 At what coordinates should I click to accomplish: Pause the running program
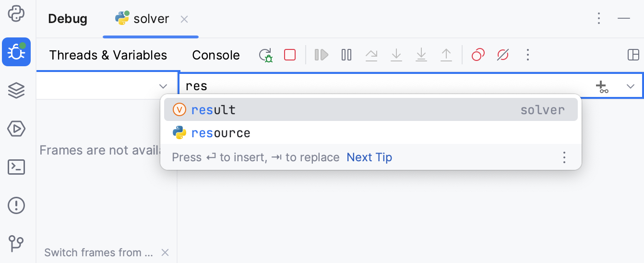[x=346, y=55]
